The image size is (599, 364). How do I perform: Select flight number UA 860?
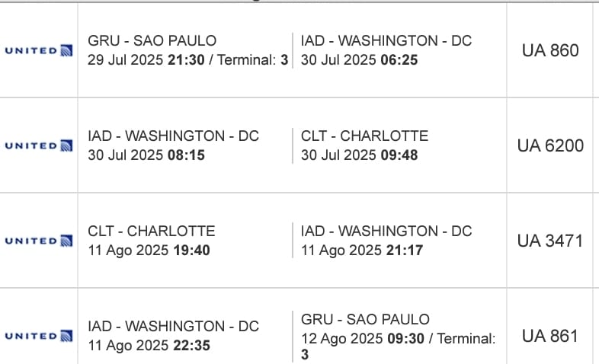[550, 51]
